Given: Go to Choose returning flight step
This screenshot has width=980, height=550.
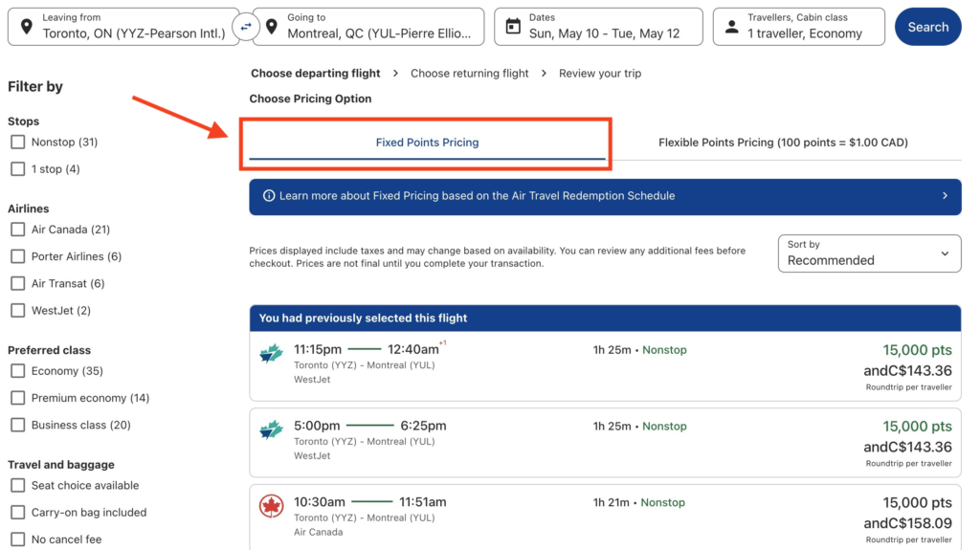Looking at the screenshot, I should 469,73.
